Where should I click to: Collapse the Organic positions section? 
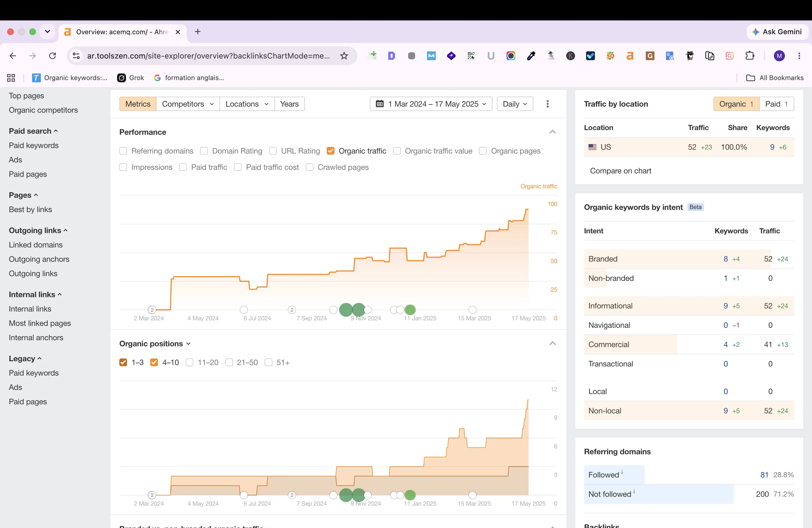click(x=553, y=343)
